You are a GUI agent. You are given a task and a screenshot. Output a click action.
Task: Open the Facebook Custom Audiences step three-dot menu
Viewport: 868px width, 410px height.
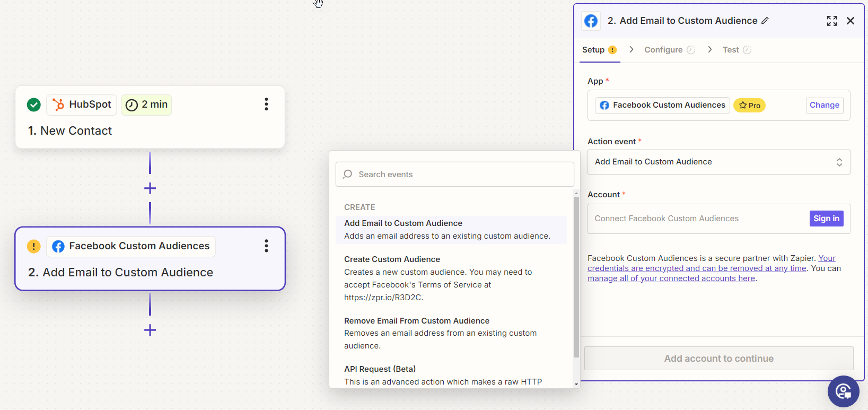point(266,246)
